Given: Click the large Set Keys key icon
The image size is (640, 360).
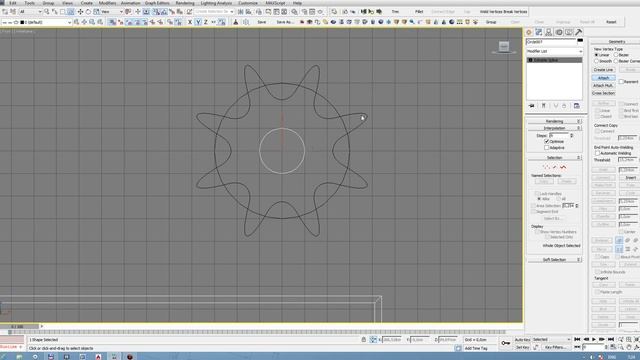Looking at the screenshot, I should click(505, 343).
